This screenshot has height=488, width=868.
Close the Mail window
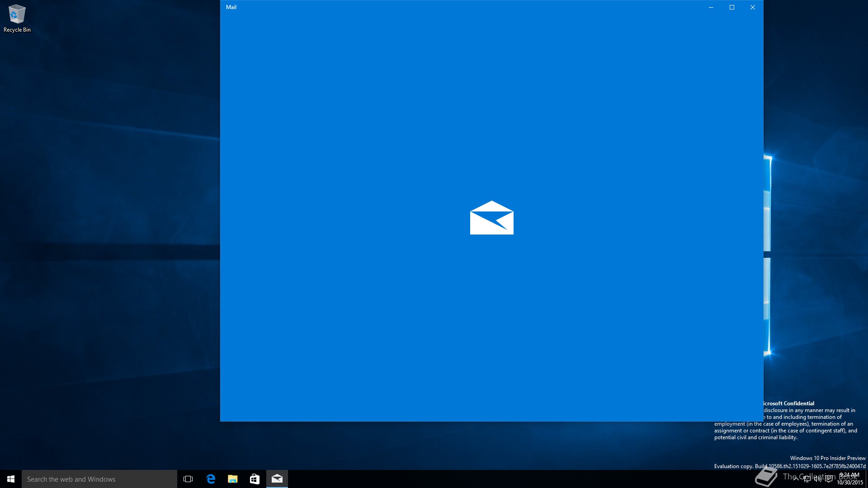[753, 7]
